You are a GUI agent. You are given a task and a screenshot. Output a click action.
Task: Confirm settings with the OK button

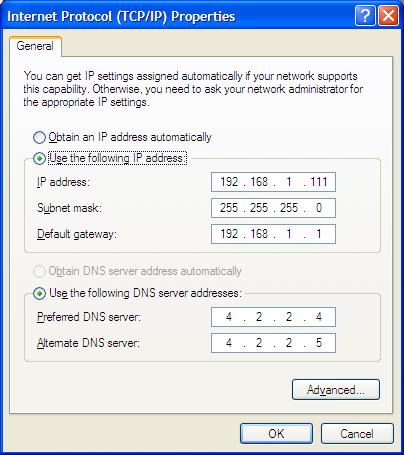[x=276, y=434]
